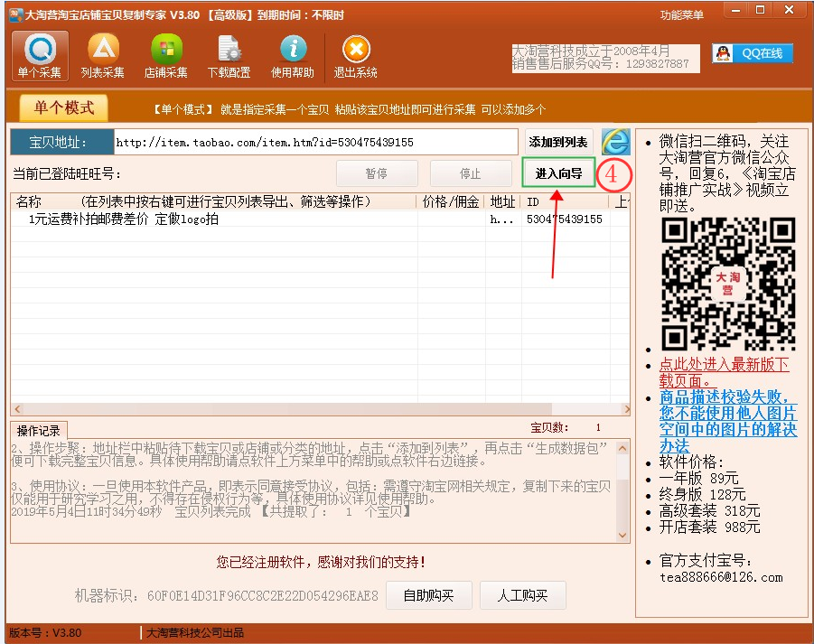Screen dimensions: 814x644
Task: Open 使用帮助 help
Action: (x=293, y=56)
